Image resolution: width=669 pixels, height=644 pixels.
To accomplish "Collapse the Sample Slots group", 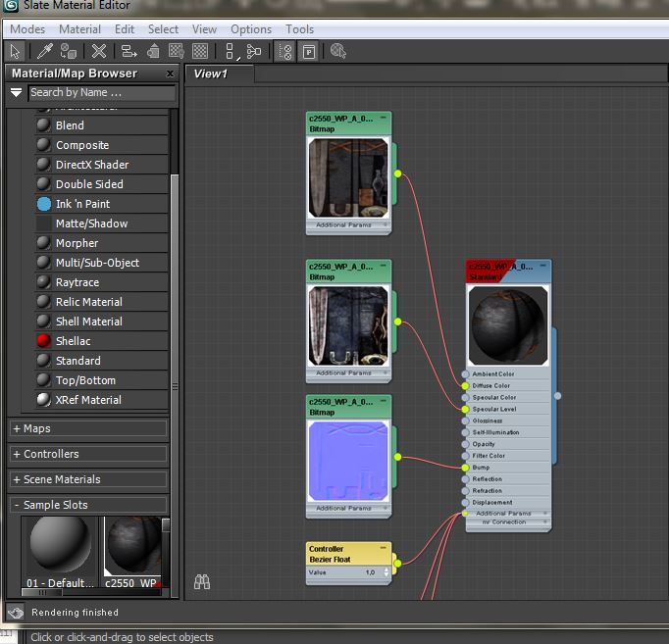I will [88, 505].
